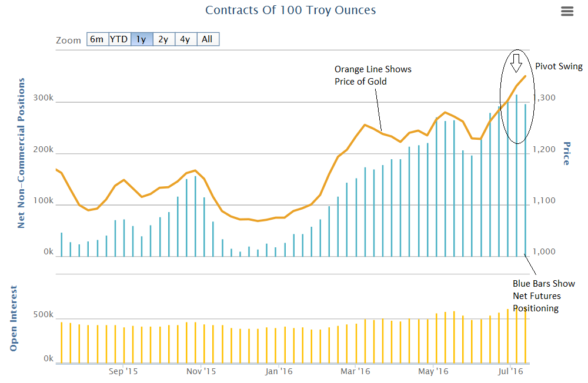
Task: Click the Zoom label text
Action: click(68, 40)
